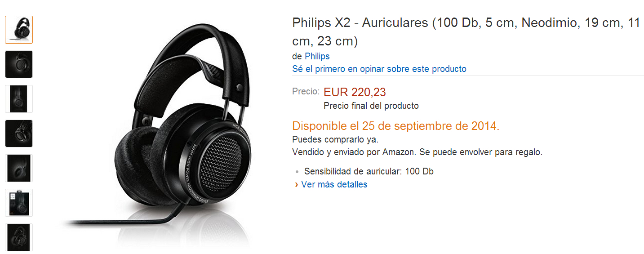View the third thumbnail with narrow side view
The image size is (644, 254).
point(19,99)
